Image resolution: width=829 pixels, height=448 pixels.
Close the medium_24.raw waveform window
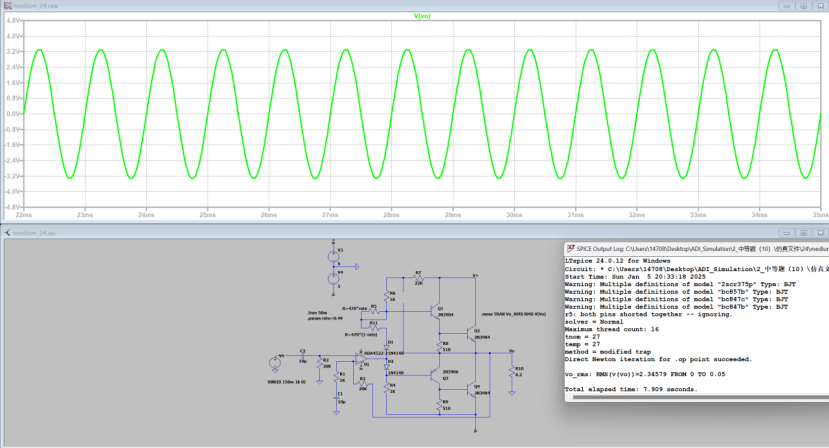(x=820, y=6)
